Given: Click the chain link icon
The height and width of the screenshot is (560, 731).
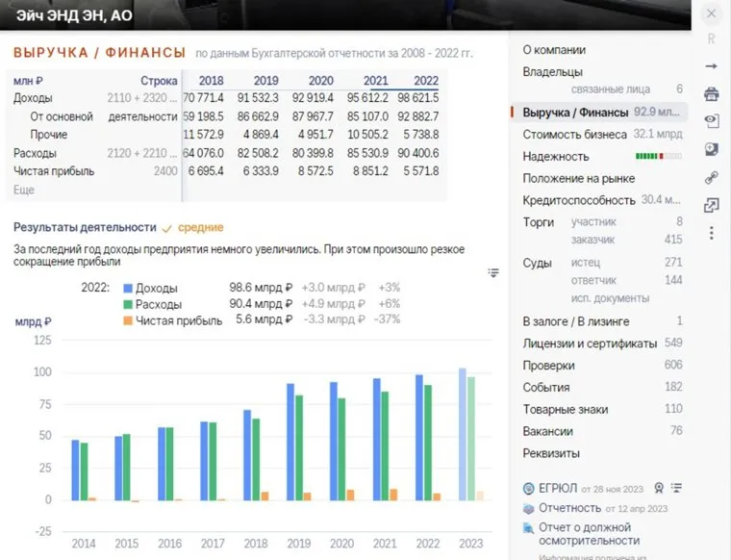Looking at the screenshot, I should point(711,177).
